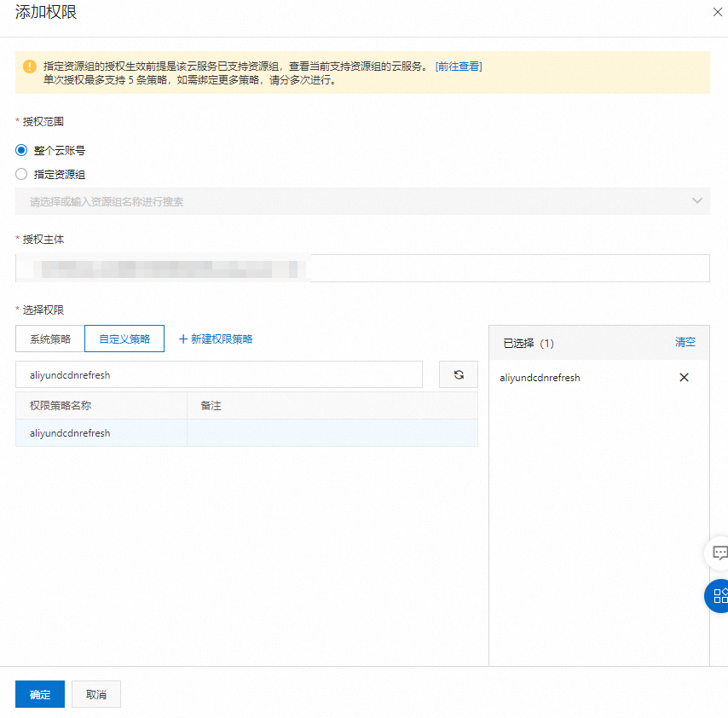The height and width of the screenshot is (718, 728).
Task: Click the plus icon beside 新建权限策略
Action: coord(183,339)
